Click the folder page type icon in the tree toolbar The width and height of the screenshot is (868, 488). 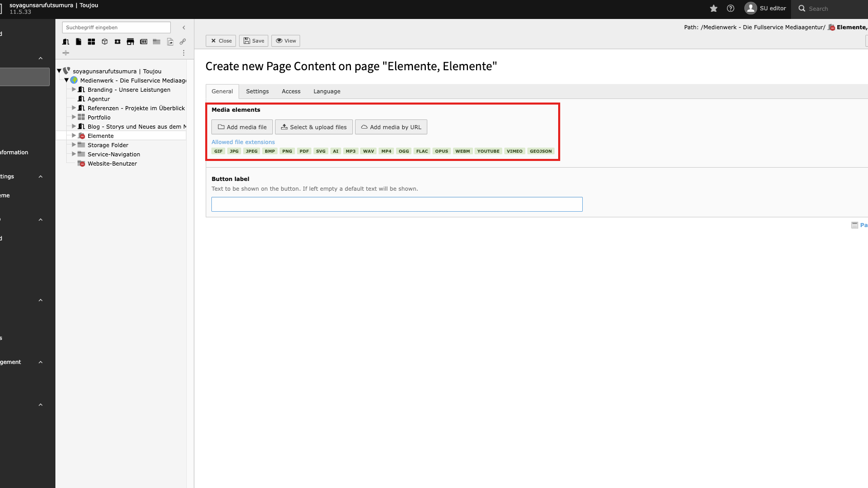156,42
